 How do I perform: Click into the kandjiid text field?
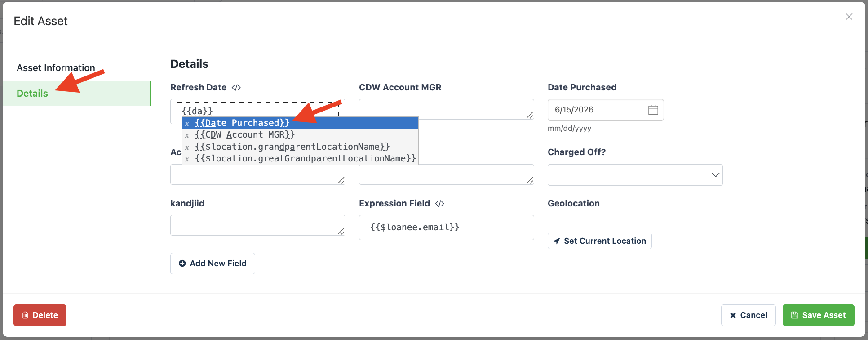(x=257, y=225)
